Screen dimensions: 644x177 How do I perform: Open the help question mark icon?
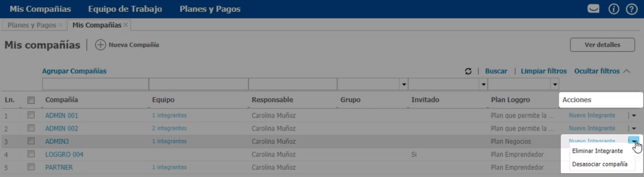tap(632, 9)
